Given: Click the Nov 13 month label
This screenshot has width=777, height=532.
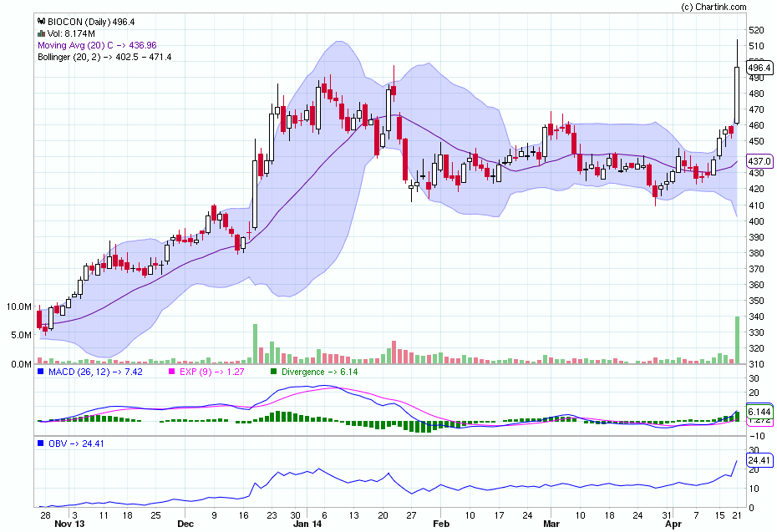Looking at the screenshot, I should (x=69, y=524).
